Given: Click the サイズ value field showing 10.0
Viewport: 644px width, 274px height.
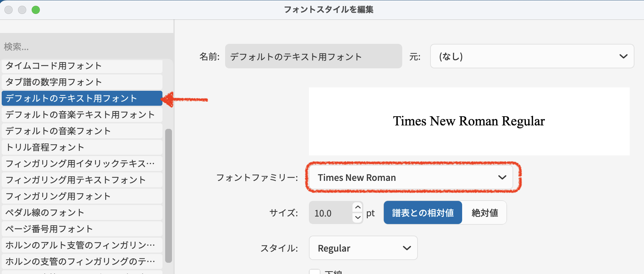Looking at the screenshot, I should (330, 213).
